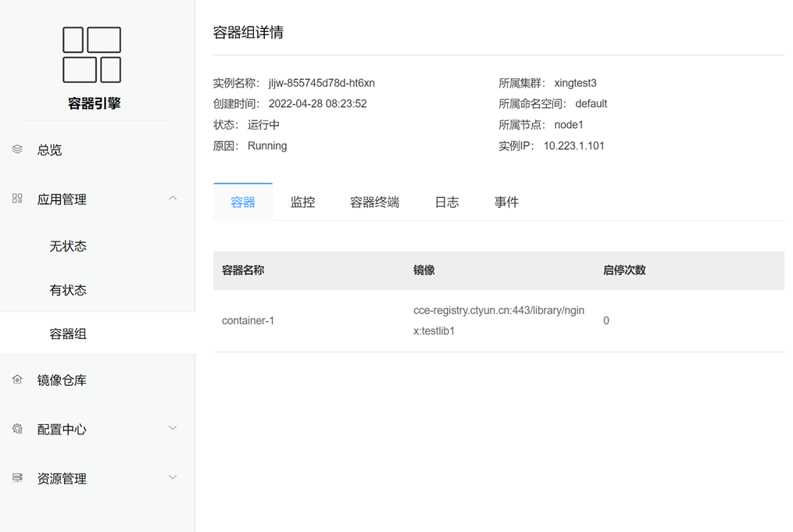Switch to the 监控 tab
This screenshot has height=532, width=793.
(302, 202)
